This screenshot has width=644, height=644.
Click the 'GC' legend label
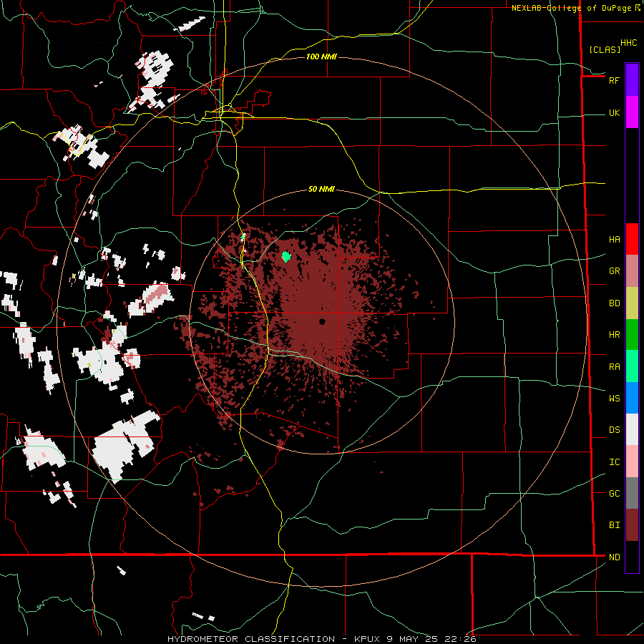tap(615, 494)
